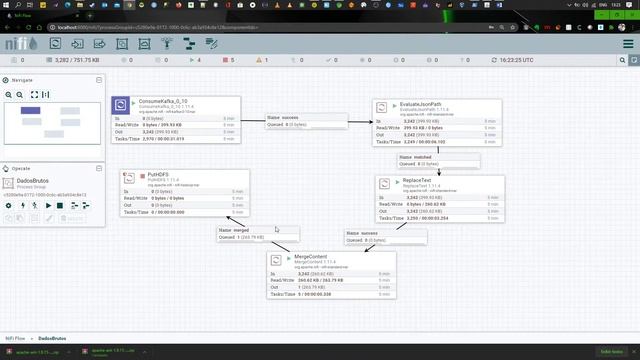Zoom out on the Navigate panel
The image size is (640, 360).
pyautogui.click(x=20, y=95)
